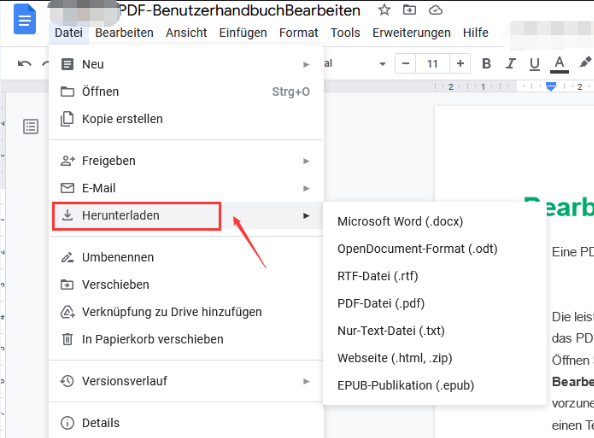Screen dimensions: 594x438
Task: Expand the E-Mail submenu arrow
Action: click(x=306, y=189)
